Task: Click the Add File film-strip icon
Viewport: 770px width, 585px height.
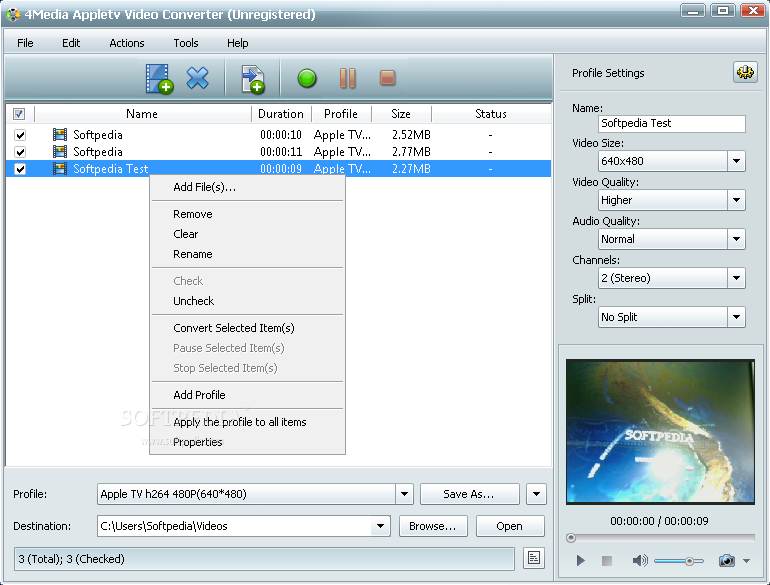Action: pos(159,79)
